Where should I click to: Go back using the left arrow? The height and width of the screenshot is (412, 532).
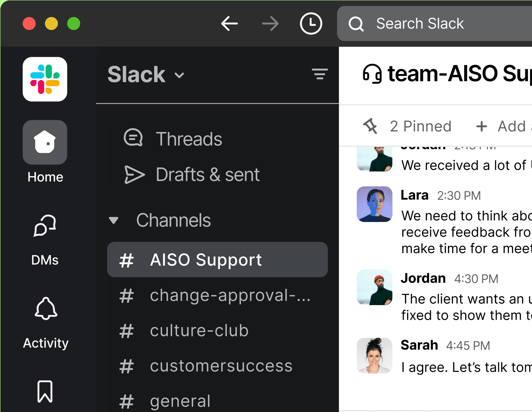tap(229, 23)
